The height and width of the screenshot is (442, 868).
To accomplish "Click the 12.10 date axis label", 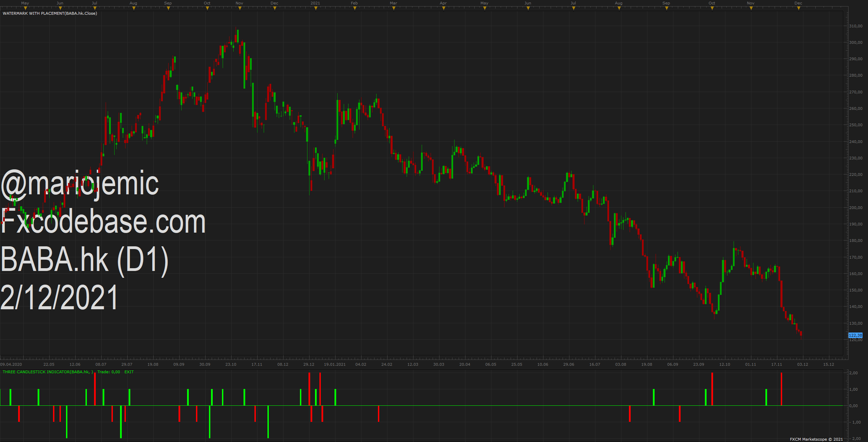I will (x=725, y=364).
